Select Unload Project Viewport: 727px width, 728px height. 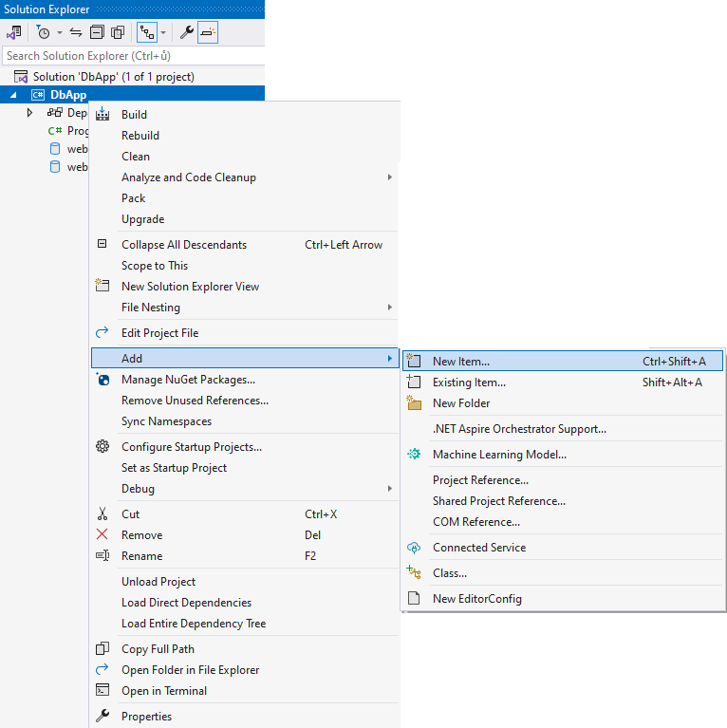coord(245,582)
